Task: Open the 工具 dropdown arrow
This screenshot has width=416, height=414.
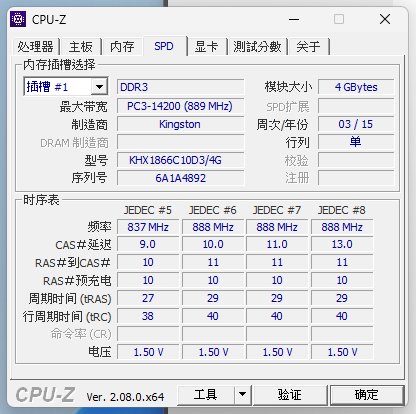Action: pos(243,395)
